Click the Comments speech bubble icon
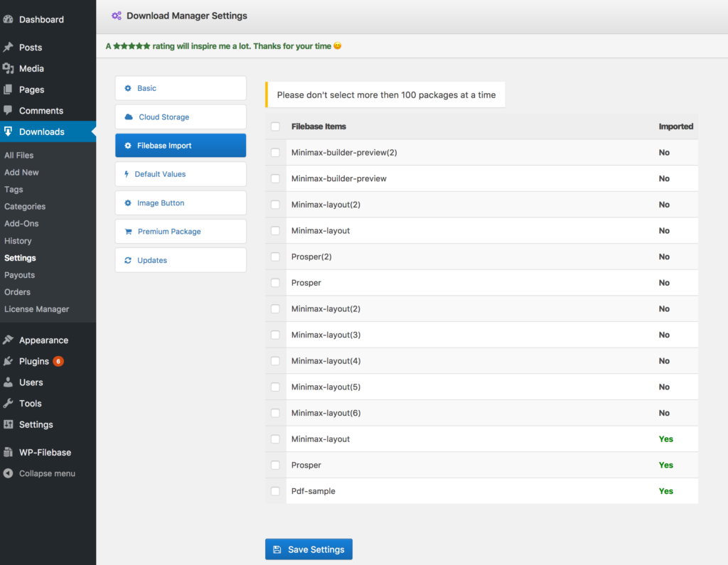 9,110
